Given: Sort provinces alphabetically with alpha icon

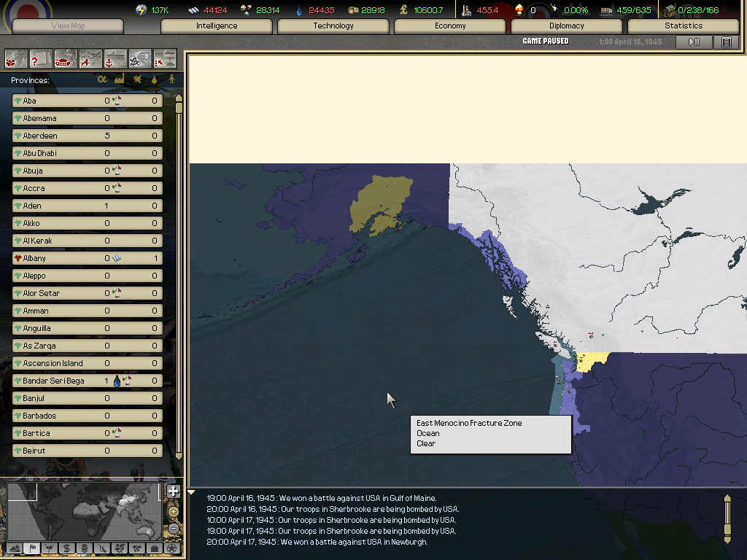Looking at the screenshot, I should point(102,79).
